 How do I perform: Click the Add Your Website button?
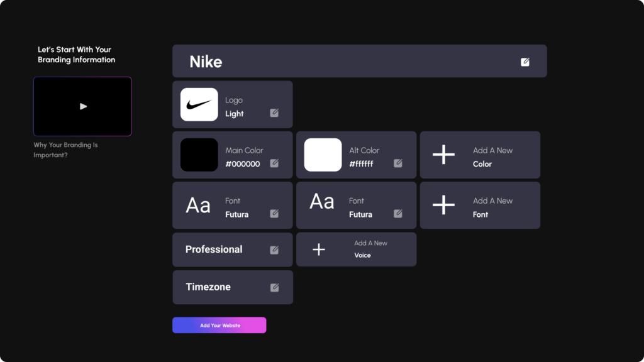[x=219, y=325]
